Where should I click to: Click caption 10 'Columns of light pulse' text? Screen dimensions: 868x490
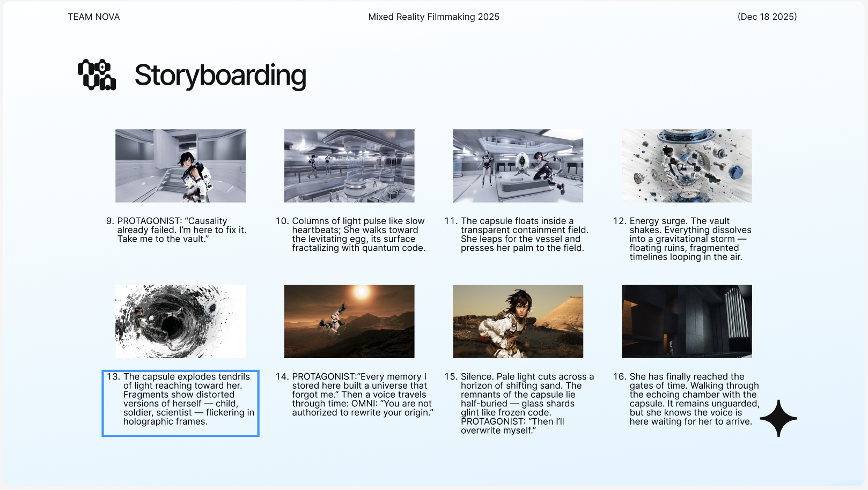click(x=351, y=234)
